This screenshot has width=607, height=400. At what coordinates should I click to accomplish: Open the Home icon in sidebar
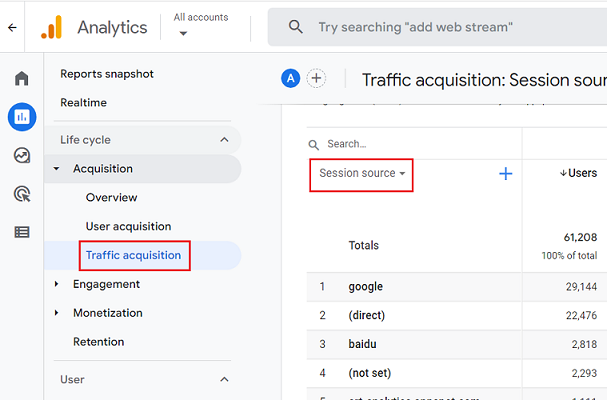tap(21, 79)
